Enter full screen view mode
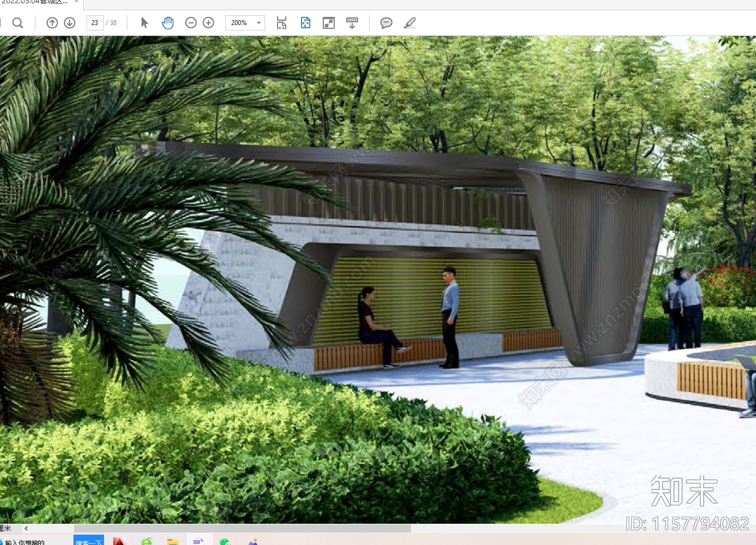Viewport: 756px width, 545px height. (x=329, y=23)
